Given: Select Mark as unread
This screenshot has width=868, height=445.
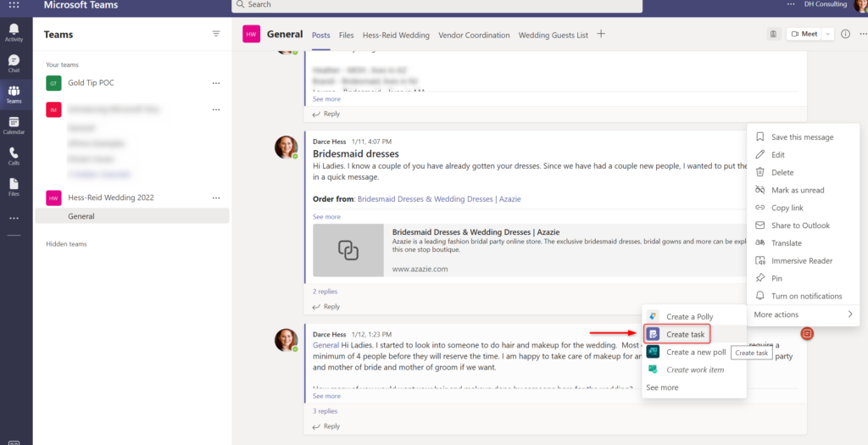Looking at the screenshot, I should pyautogui.click(x=804, y=190).
